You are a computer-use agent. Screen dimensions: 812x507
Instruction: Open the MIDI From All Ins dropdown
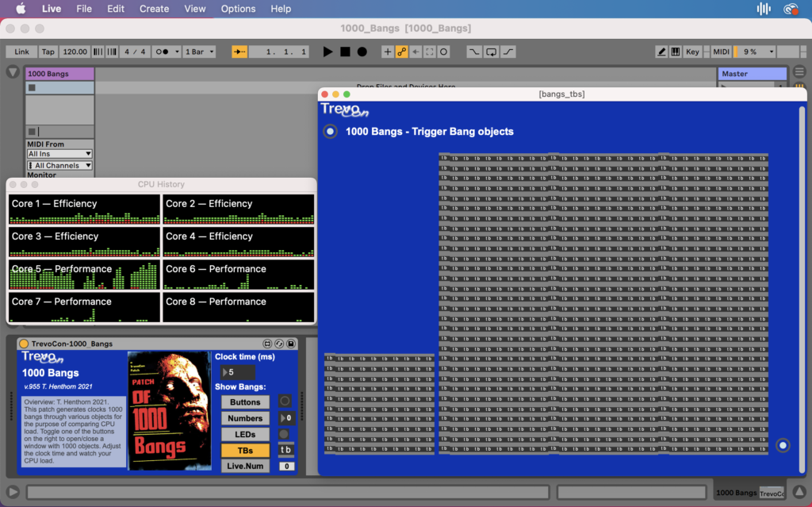59,154
